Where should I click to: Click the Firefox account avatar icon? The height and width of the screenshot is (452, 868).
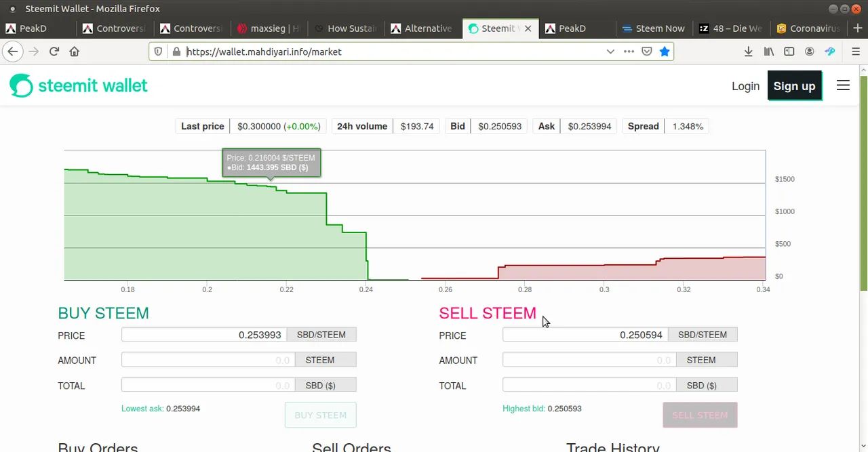810,52
